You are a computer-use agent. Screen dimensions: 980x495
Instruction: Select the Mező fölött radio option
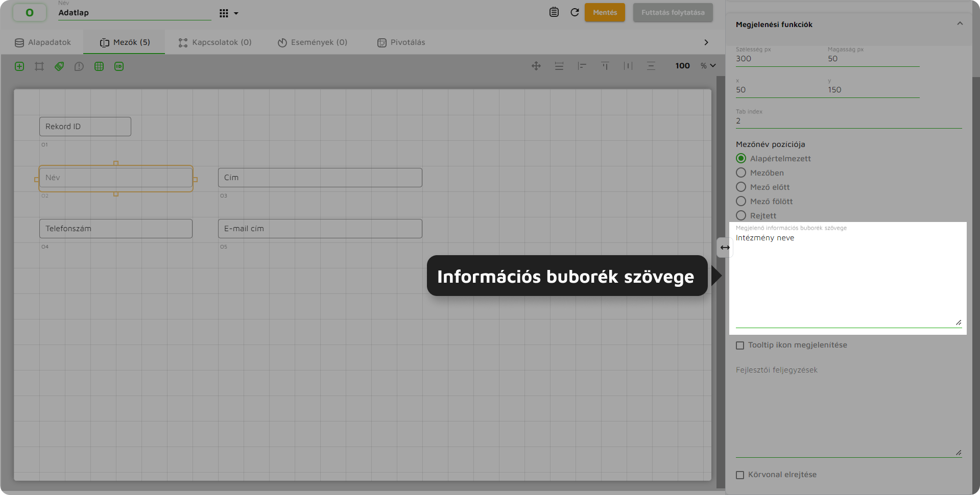741,202
